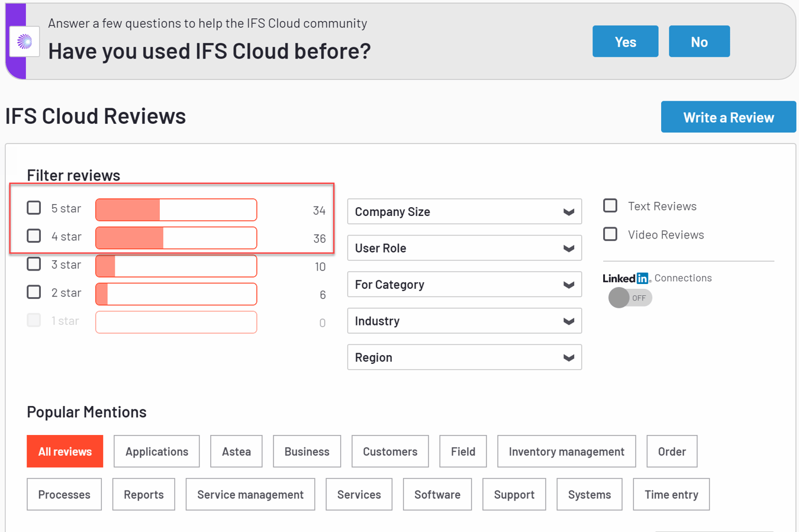This screenshot has height=532, width=799.
Task: Click the IFS Cloud logo icon
Action: tap(24, 41)
